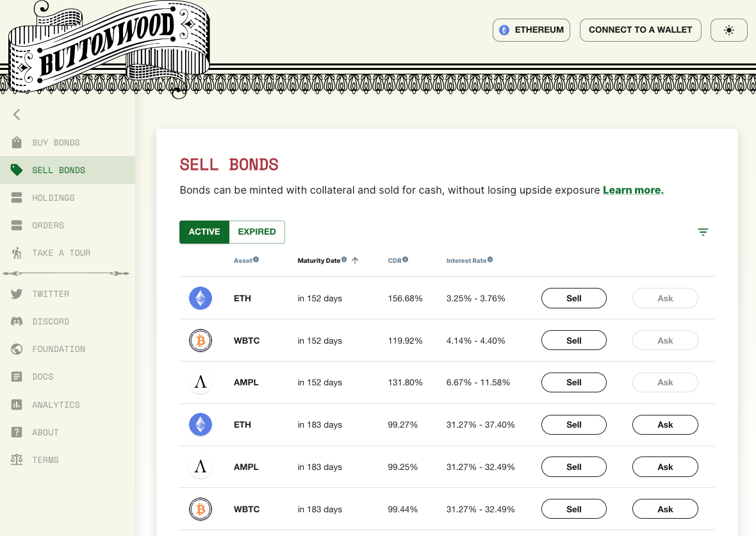Collapse the sidebar with the back chevron
Image resolution: width=756 pixels, height=536 pixels.
click(17, 114)
